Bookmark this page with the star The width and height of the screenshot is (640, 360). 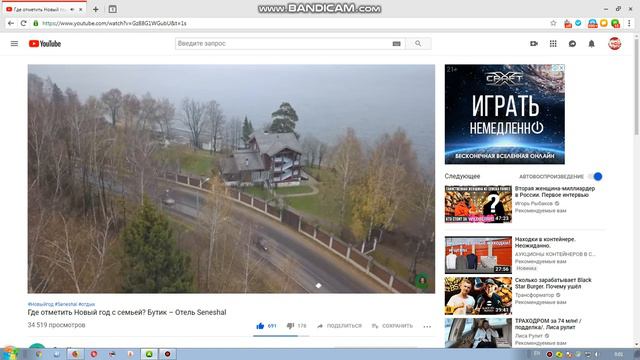[x=553, y=23]
